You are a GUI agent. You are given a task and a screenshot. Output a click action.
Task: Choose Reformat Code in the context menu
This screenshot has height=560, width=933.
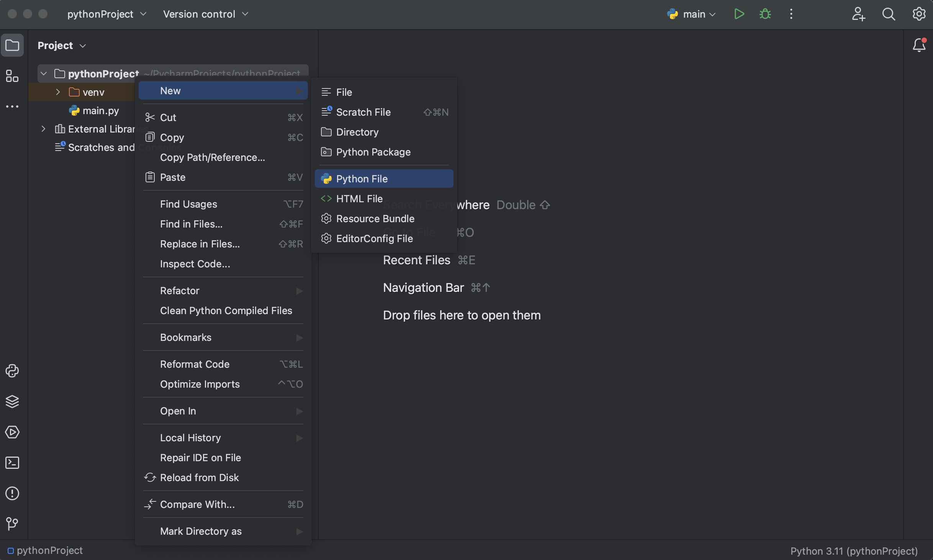coord(195,364)
